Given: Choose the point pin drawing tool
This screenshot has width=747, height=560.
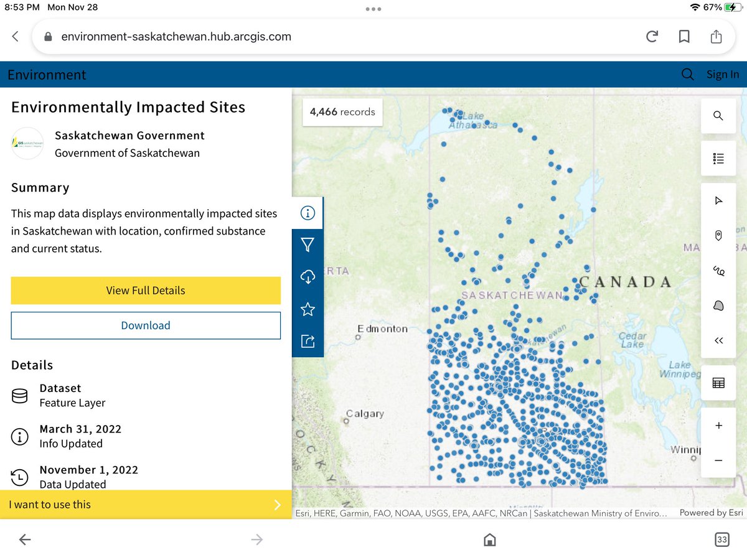Looking at the screenshot, I should [718, 235].
